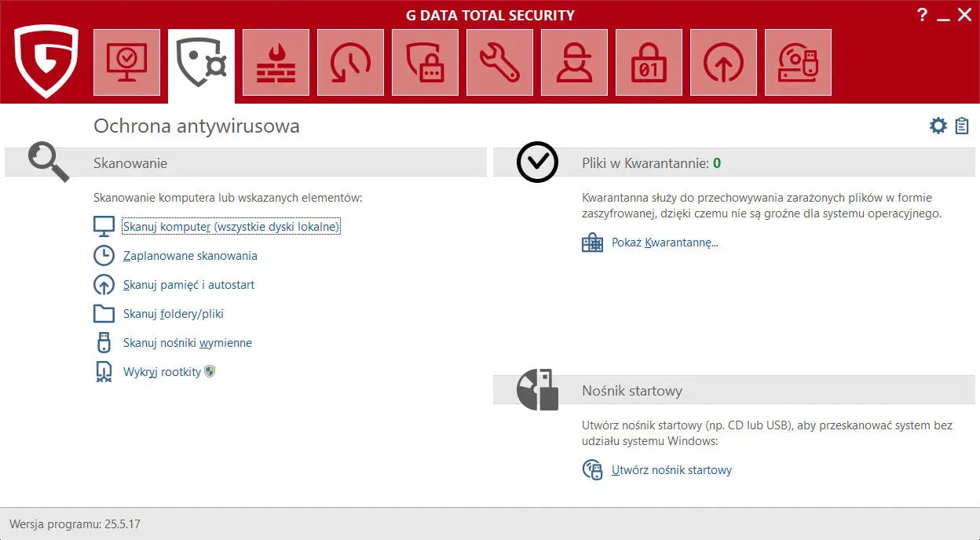980x540 pixels.
Task: Switch to the Centrum zabezpieczeń tab
Action: [x=126, y=61]
